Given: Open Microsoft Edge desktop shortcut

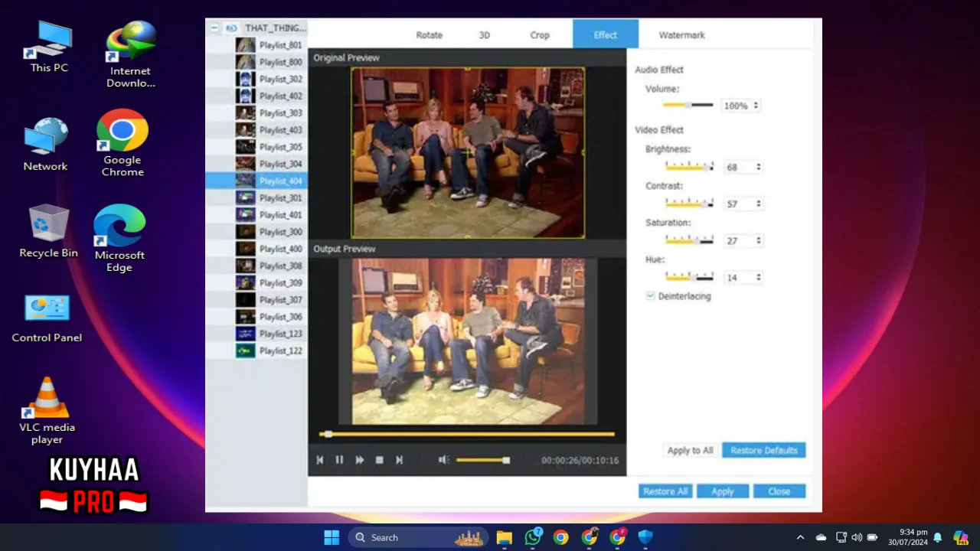Looking at the screenshot, I should pyautogui.click(x=119, y=238).
